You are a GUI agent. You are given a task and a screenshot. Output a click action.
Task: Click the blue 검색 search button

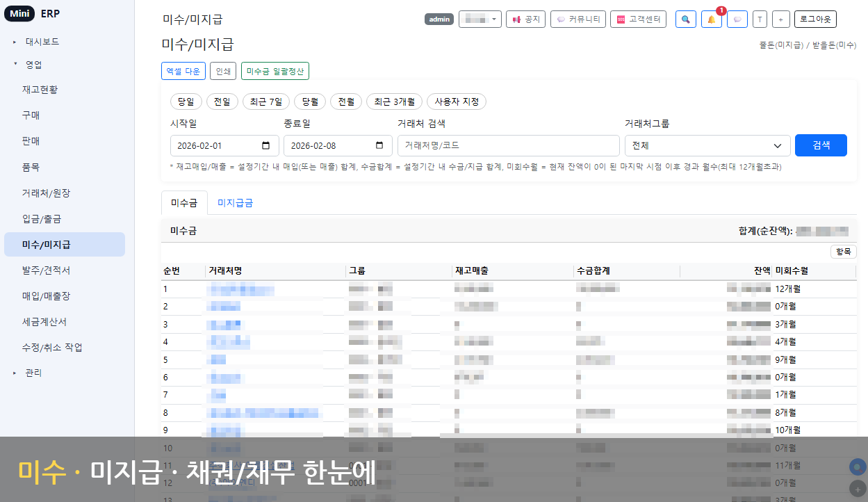click(821, 145)
